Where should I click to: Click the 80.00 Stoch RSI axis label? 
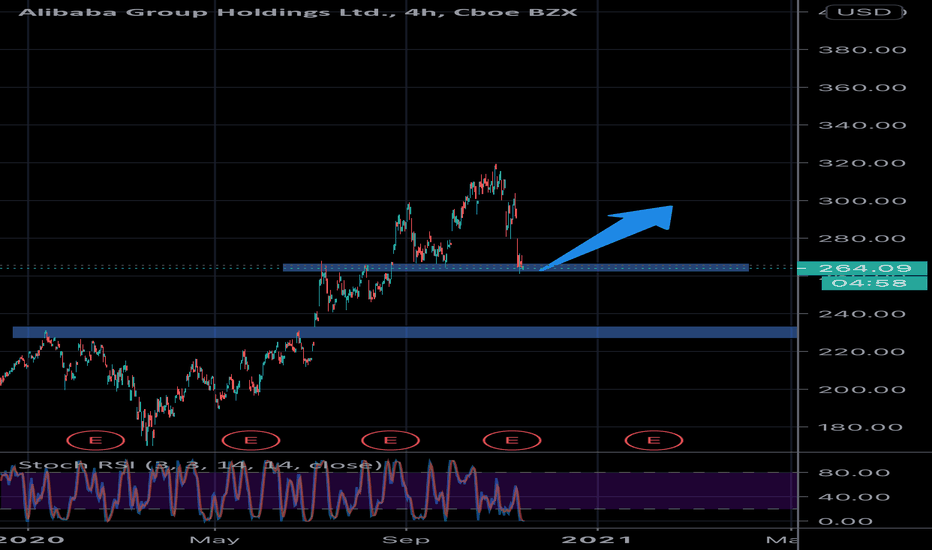pos(854,473)
